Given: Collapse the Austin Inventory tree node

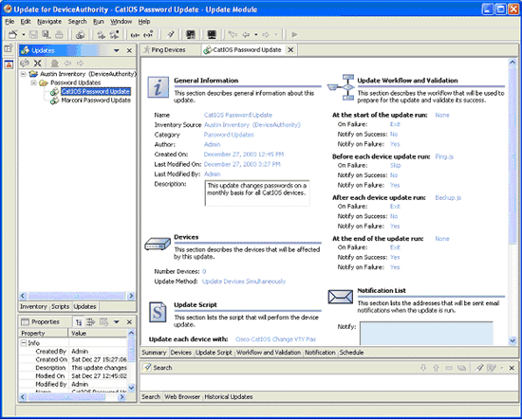Looking at the screenshot, I should [x=24, y=74].
